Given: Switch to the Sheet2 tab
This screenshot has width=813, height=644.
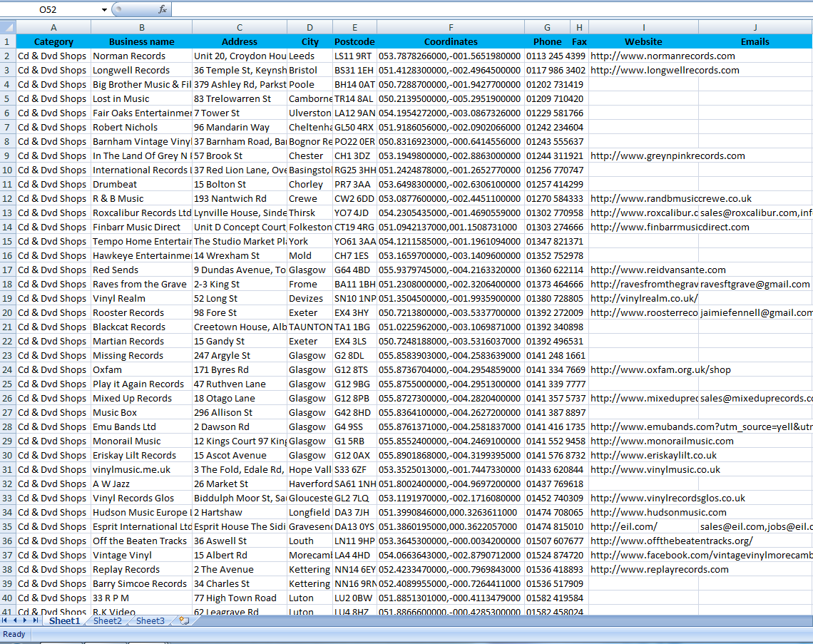Looking at the screenshot, I should (x=107, y=620).
